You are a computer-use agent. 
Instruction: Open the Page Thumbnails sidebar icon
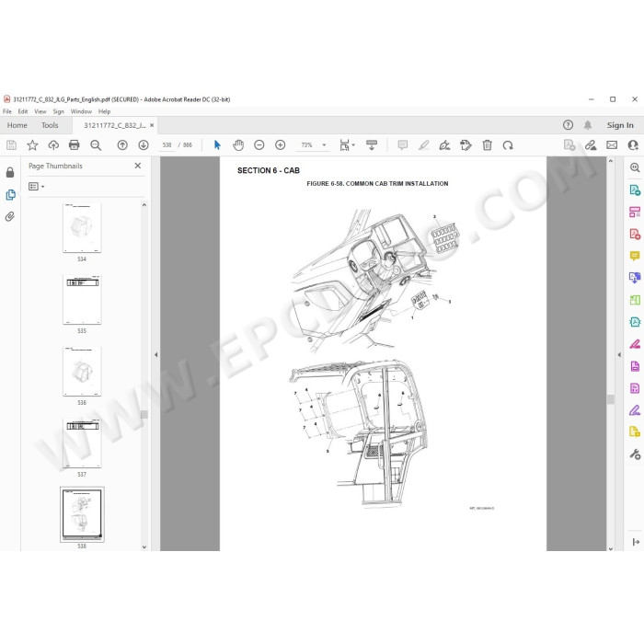(x=11, y=195)
